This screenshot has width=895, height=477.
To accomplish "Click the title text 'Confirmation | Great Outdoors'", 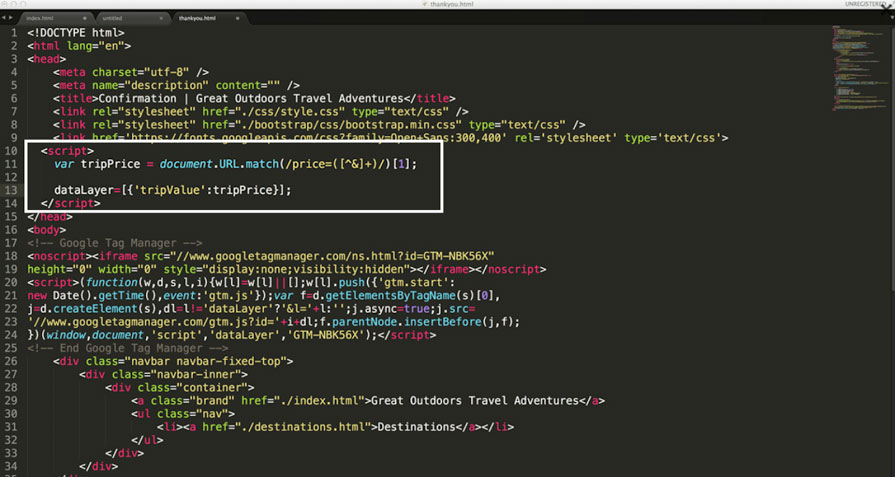I will pyautogui.click(x=190, y=98).
